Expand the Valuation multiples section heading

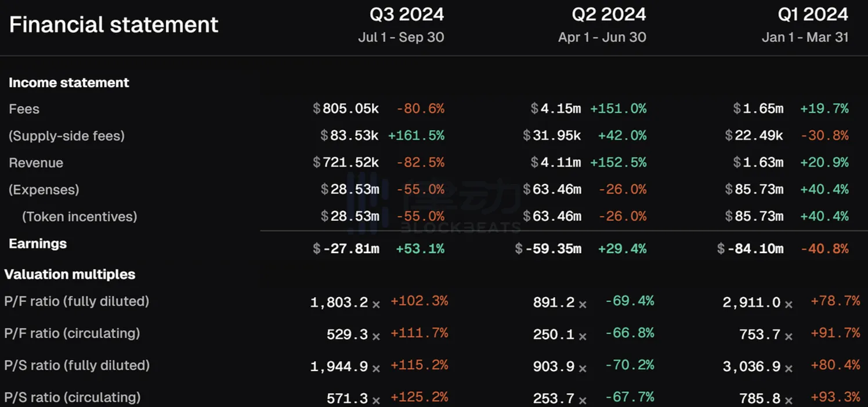[x=70, y=274]
